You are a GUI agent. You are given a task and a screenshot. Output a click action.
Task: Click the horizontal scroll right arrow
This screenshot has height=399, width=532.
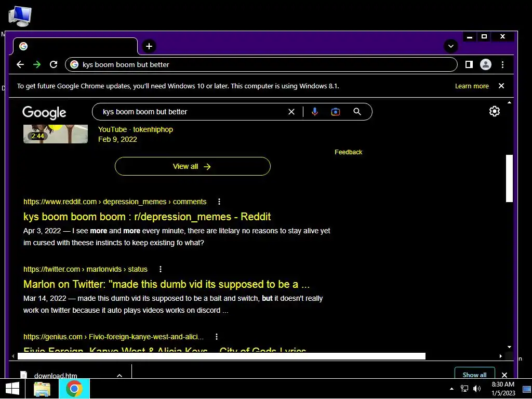(x=500, y=356)
